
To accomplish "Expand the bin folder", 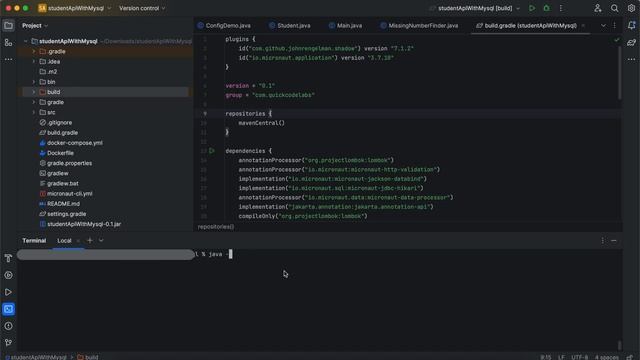I will click(34, 82).
